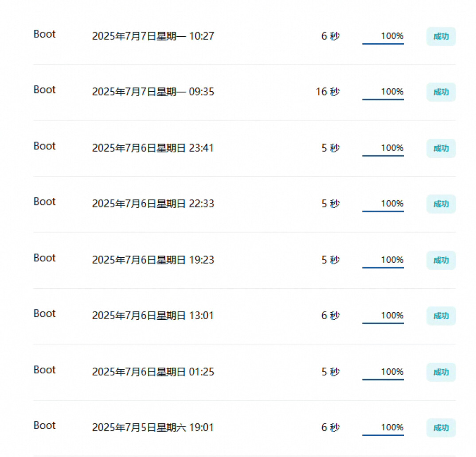Screen dimensions: 476x457
Task: Open the Boot entry dated 2025年7月7日 10:27
Action: [45, 34]
